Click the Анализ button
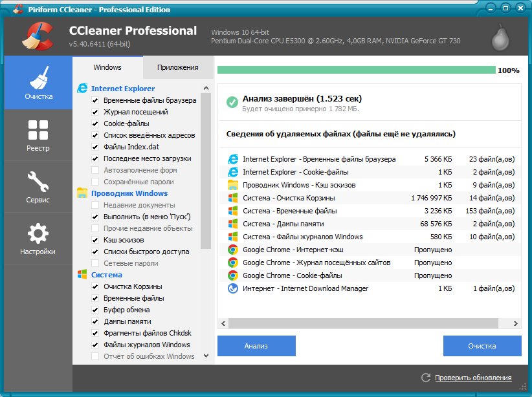 [256, 346]
